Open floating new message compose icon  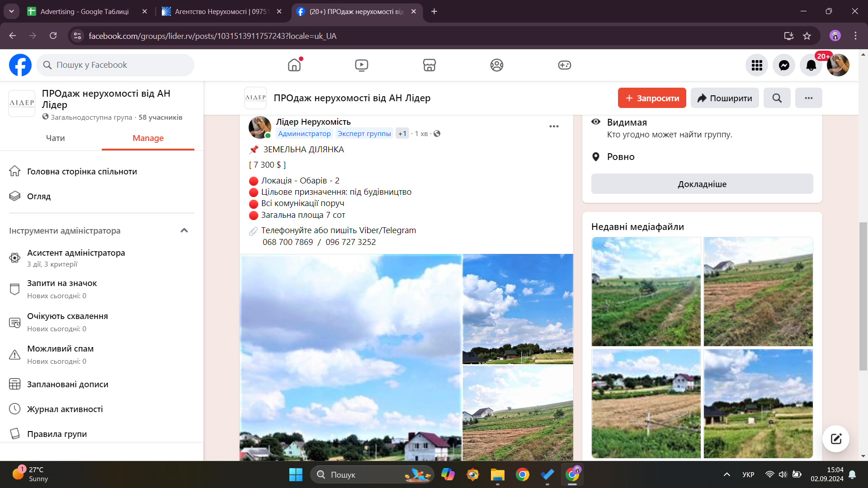[x=835, y=438]
